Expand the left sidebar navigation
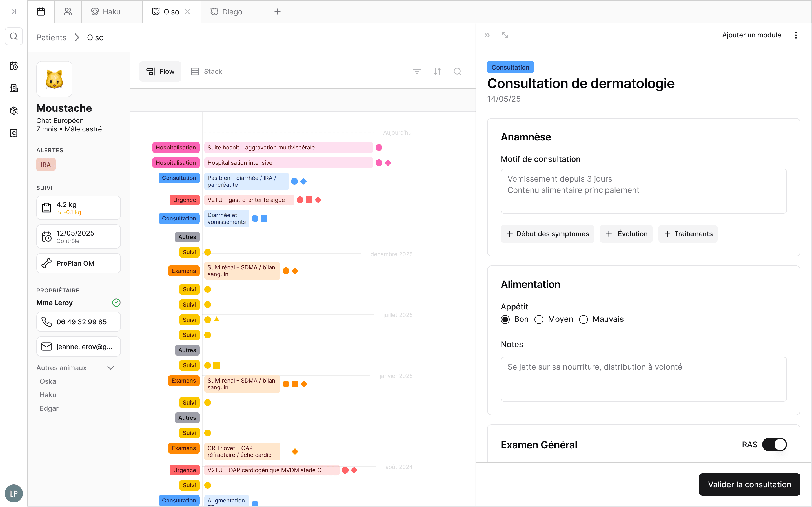The height and width of the screenshot is (507, 812). pos(14,12)
